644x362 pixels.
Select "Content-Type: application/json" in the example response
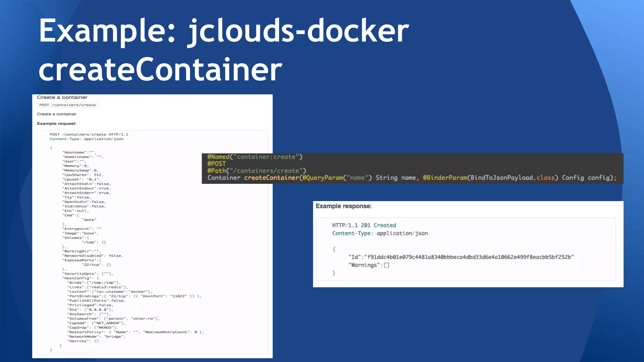(x=380, y=233)
